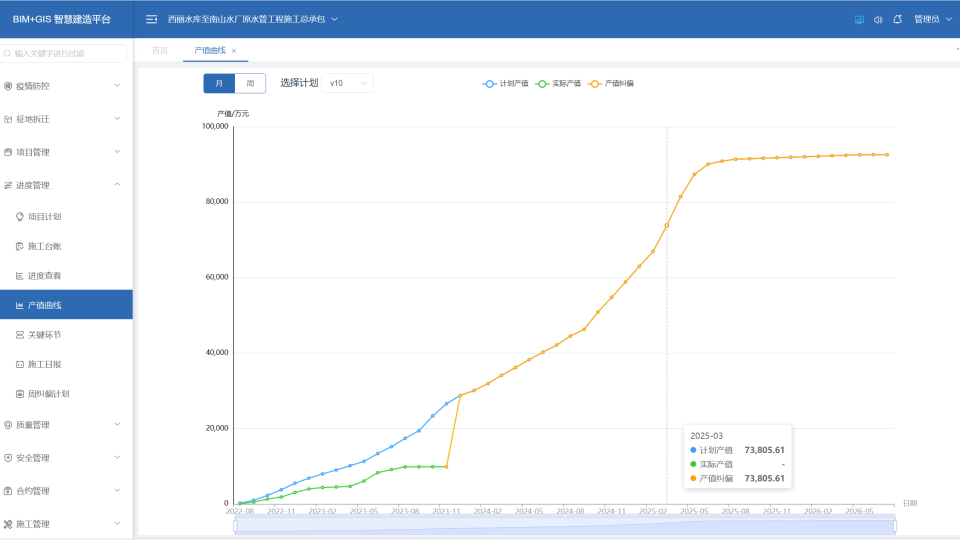Close the 产值曲线 tab

234,50
